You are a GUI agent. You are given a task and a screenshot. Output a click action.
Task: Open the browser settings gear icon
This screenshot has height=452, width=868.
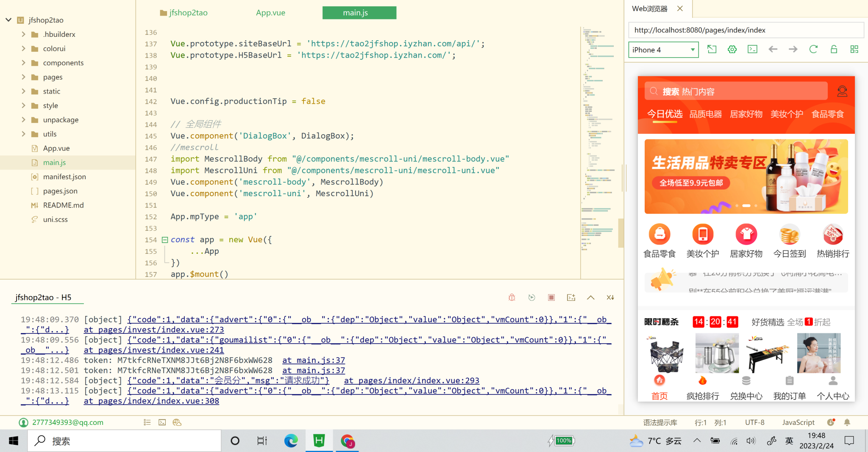tap(732, 50)
